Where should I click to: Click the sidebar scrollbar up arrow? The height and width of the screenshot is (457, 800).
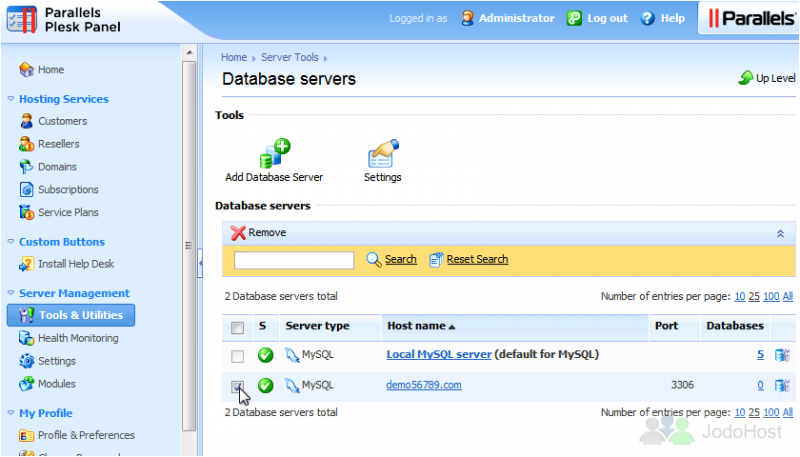189,53
